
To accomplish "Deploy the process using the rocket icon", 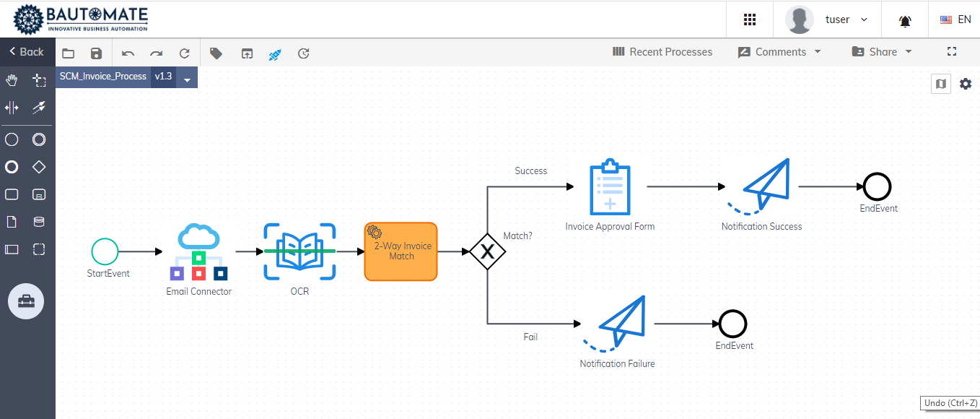I will pos(275,53).
